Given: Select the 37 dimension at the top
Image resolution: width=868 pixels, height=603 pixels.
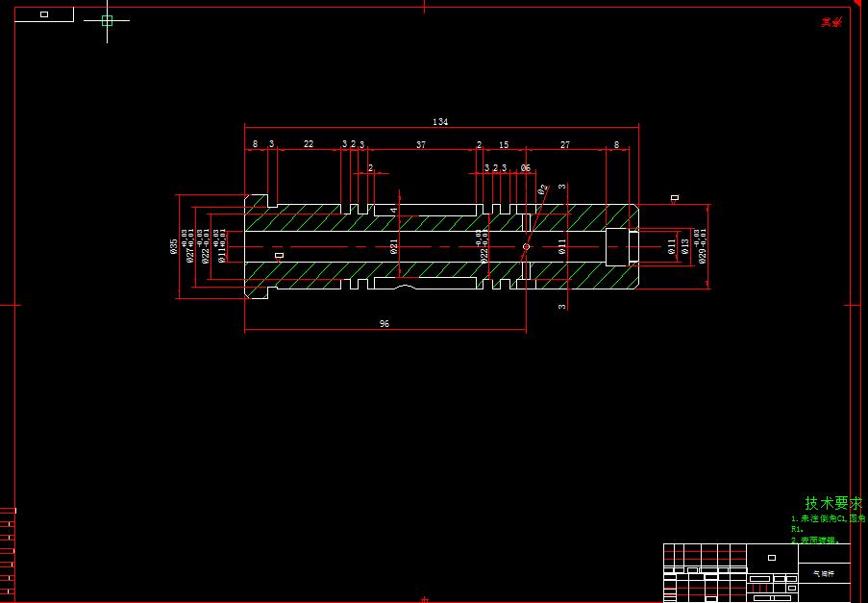Looking at the screenshot, I should tap(422, 144).
